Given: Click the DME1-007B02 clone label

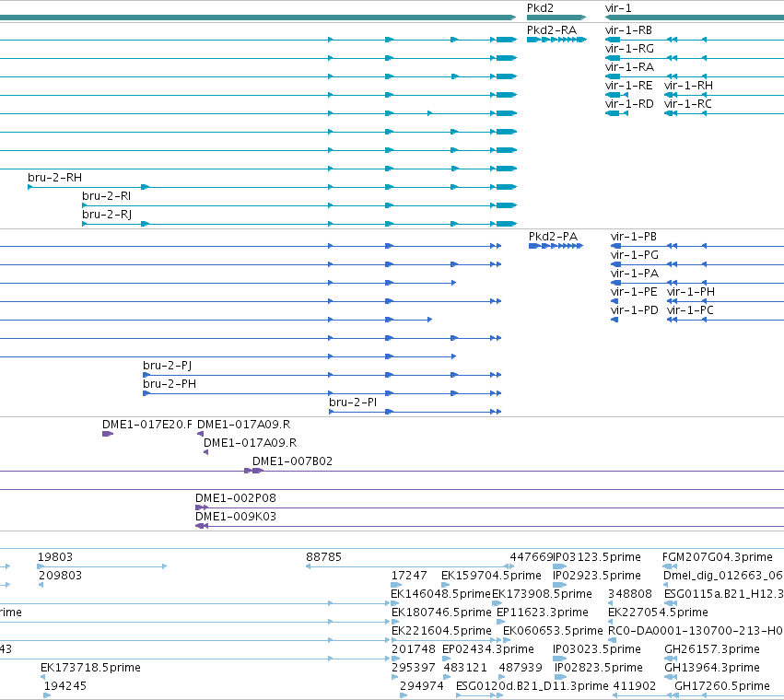Looking at the screenshot, I should tap(292, 461).
